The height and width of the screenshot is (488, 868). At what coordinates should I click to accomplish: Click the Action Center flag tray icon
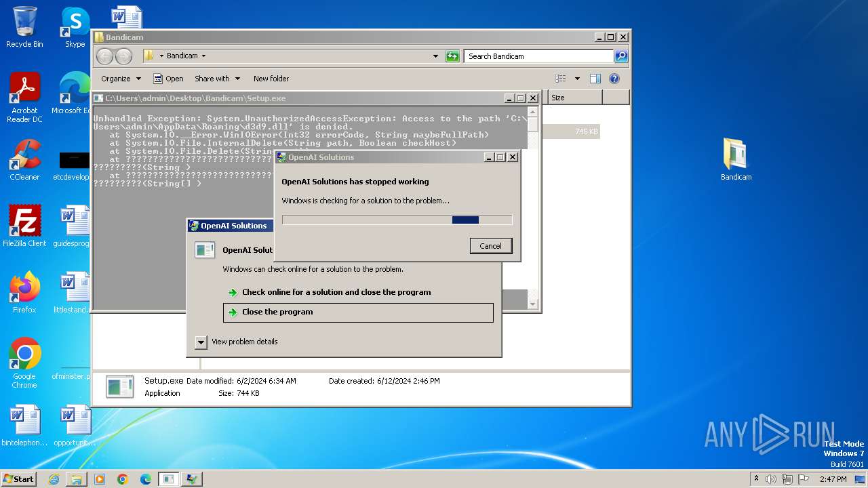tap(804, 479)
